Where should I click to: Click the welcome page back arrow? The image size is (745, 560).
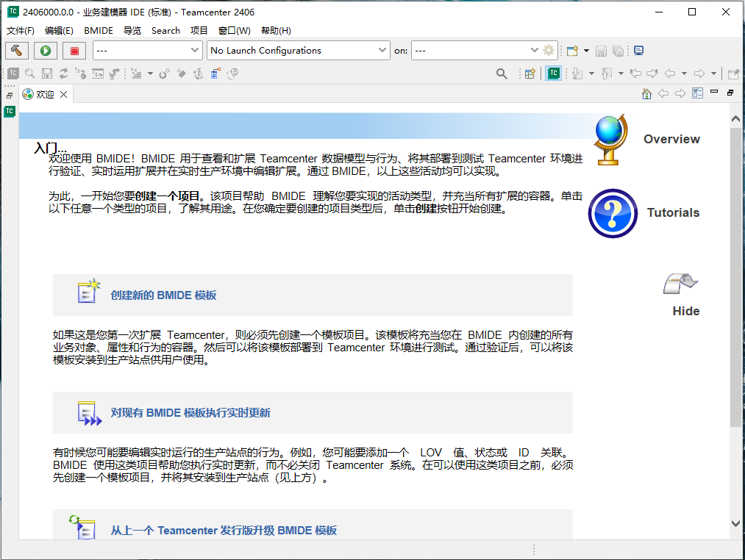(x=663, y=93)
